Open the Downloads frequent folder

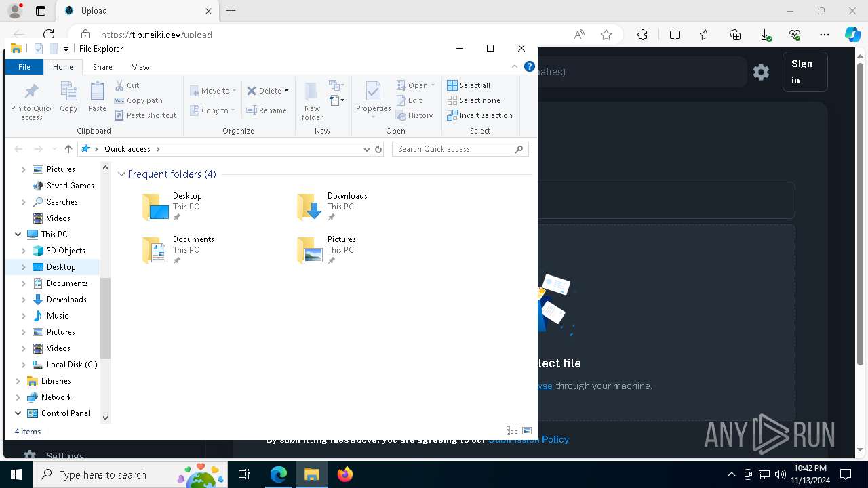click(x=332, y=207)
